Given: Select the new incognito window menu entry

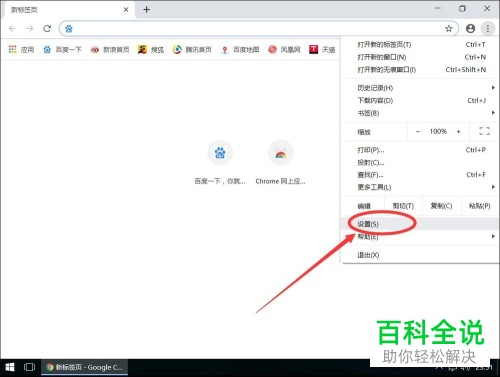Looking at the screenshot, I should tap(420, 70).
